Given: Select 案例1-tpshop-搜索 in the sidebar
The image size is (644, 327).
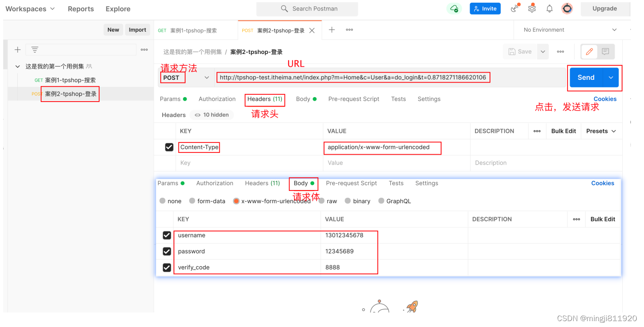Looking at the screenshot, I should coord(70,80).
